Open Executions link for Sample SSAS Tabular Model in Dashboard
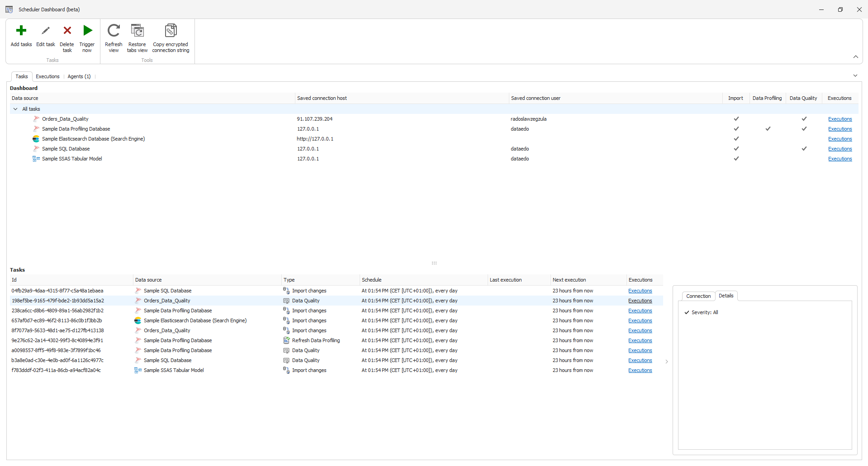This screenshot has height=466, width=868. (840, 159)
